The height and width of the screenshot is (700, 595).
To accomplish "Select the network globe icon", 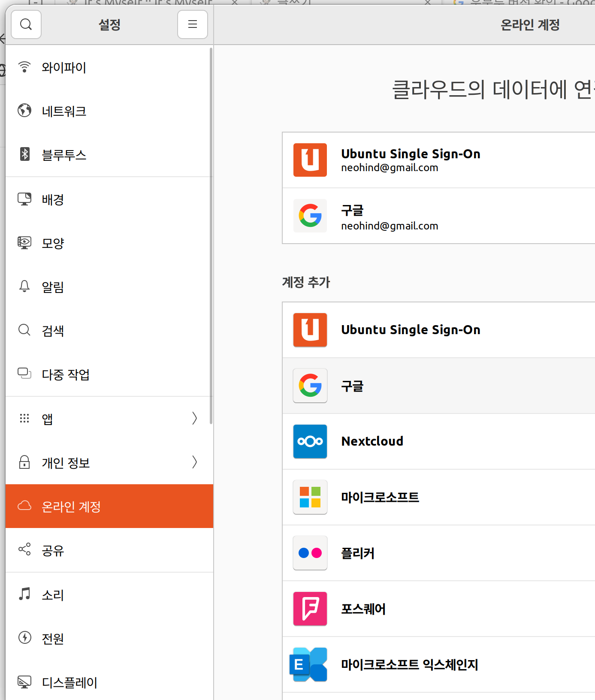I will click(24, 111).
